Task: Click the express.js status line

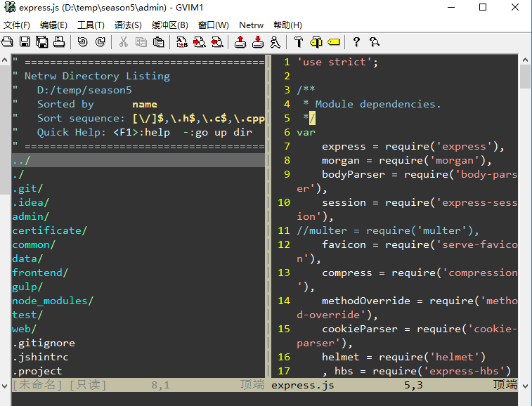Action: click(394, 385)
